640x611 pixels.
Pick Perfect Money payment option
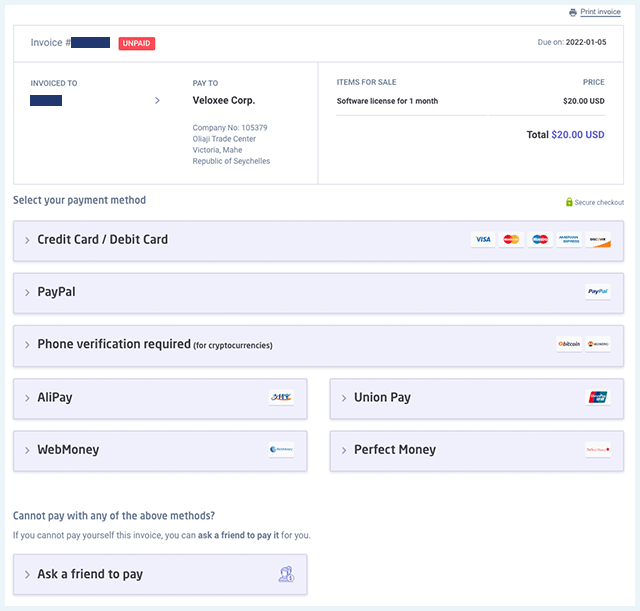click(x=477, y=451)
